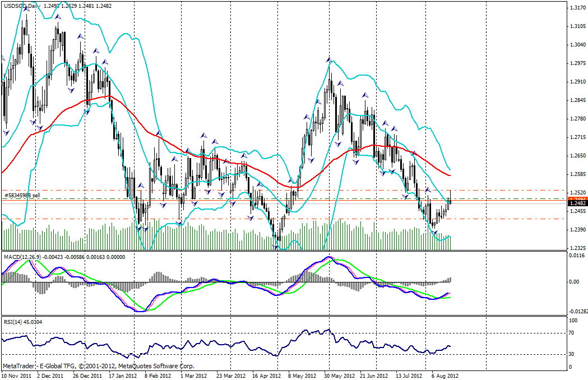Click the 1.2650 price axis label
The width and height of the screenshot is (588, 380).
577,156
